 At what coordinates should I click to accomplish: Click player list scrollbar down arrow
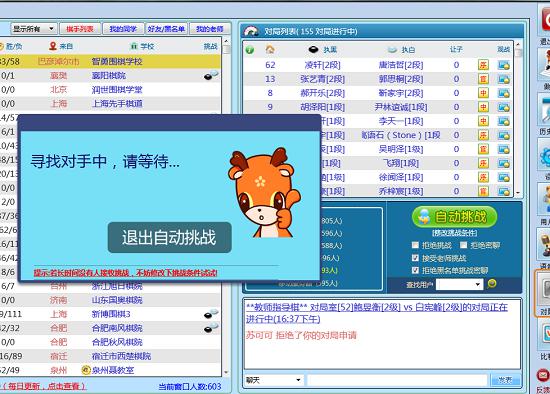pos(226,372)
